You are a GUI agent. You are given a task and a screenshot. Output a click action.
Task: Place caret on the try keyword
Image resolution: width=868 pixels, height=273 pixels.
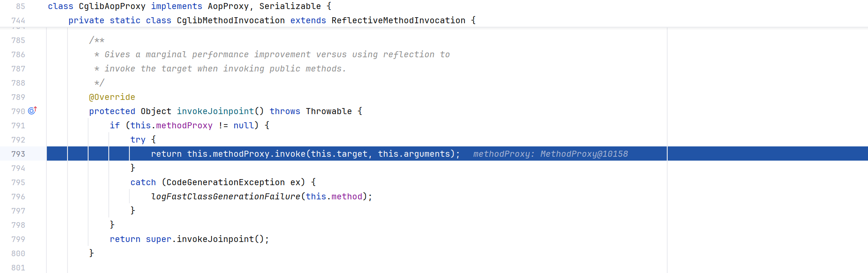(138, 140)
